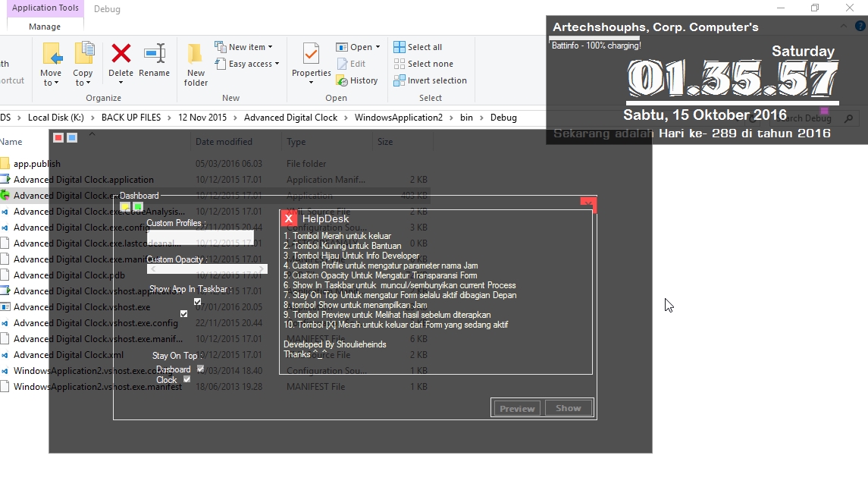Click the yellow help button in Dashboard
868x490 pixels.
click(x=125, y=207)
